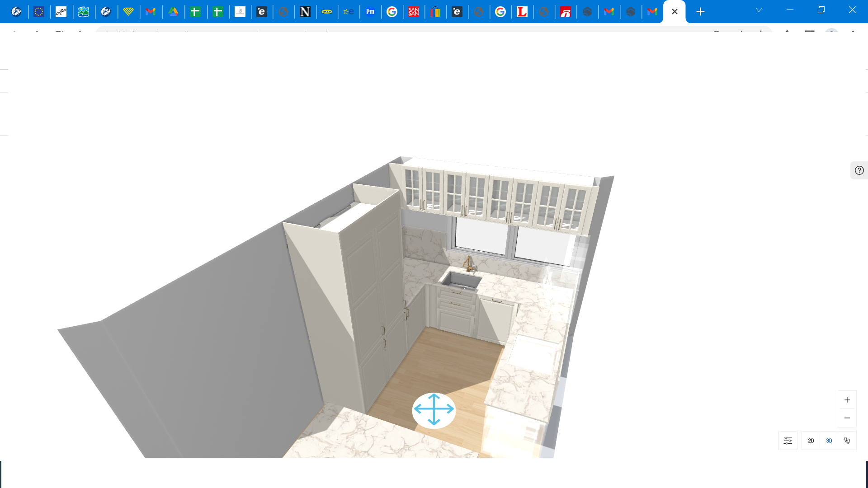Switch to 2D view mode
The height and width of the screenshot is (488, 868).
coord(811,441)
